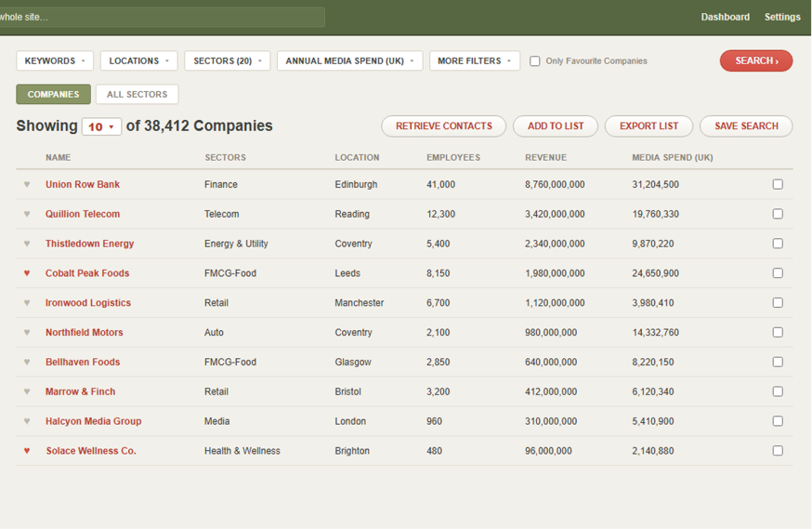Select the Ironwood Logistics row checkbox
Screen dimensions: 812x529
point(778,302)
